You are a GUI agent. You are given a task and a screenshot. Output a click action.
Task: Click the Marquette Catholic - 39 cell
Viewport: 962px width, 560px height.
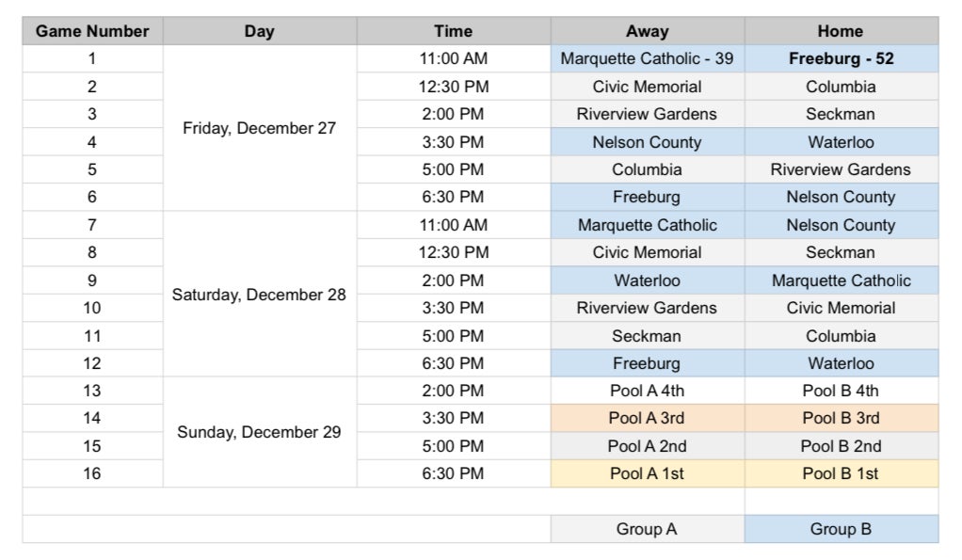pos(648,59)
